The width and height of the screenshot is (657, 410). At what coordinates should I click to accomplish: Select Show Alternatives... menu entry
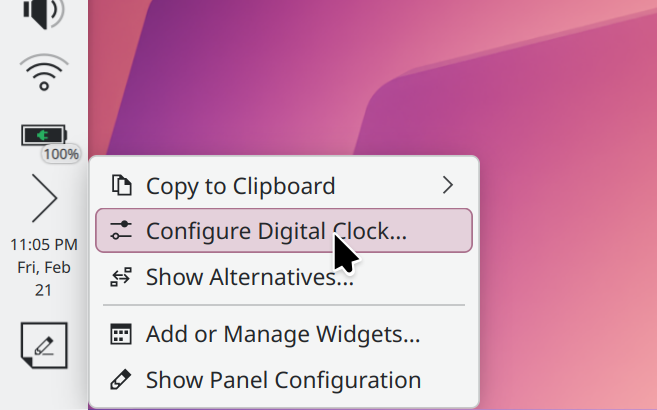(249, 277)
